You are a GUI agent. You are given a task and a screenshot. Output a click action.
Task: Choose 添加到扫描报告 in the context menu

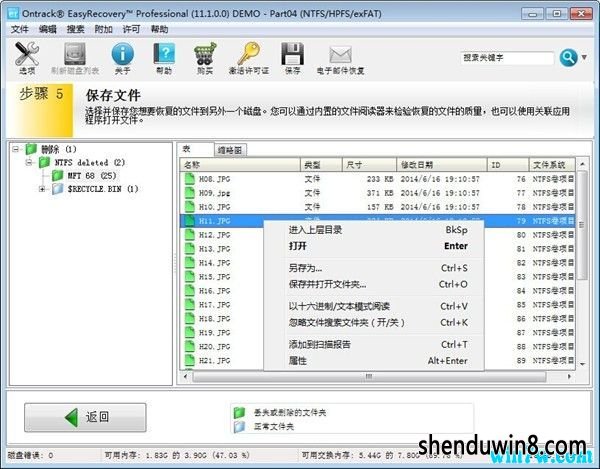coord(374,344)
